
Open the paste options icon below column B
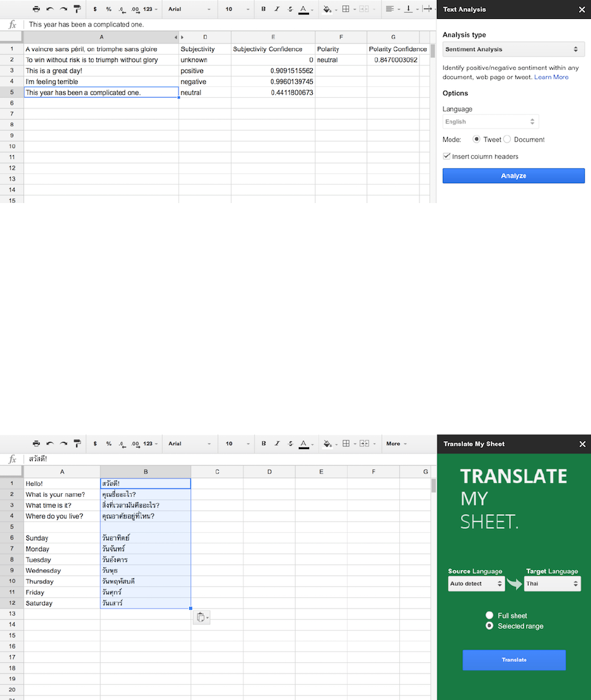coord(202,617)
